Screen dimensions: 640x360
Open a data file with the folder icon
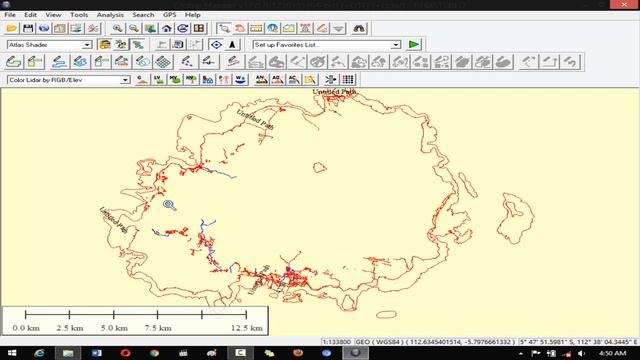pos(11,28)
